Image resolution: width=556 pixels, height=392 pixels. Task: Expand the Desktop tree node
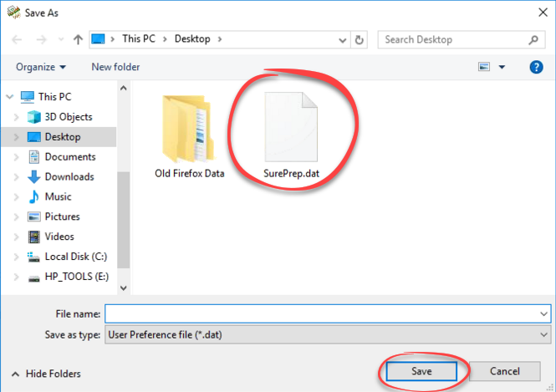[x=17, y=137]
